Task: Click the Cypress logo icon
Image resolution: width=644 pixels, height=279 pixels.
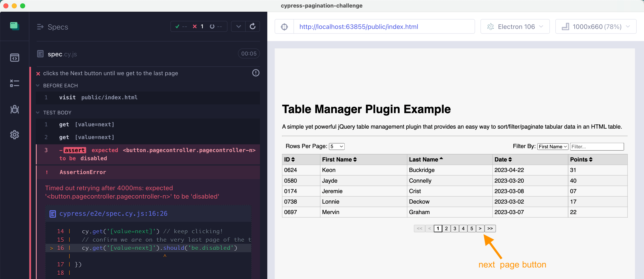Action: pos(14,26)
